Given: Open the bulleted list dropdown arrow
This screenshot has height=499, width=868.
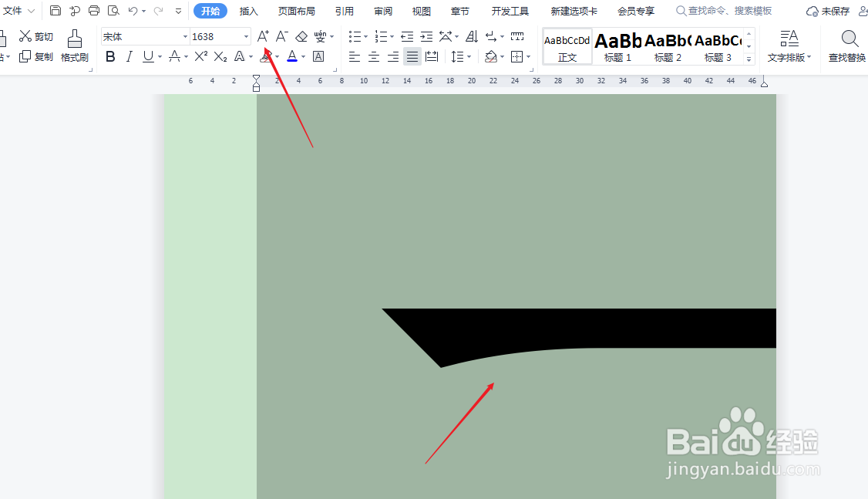Looking at the screenshot, I should (365, 37).
